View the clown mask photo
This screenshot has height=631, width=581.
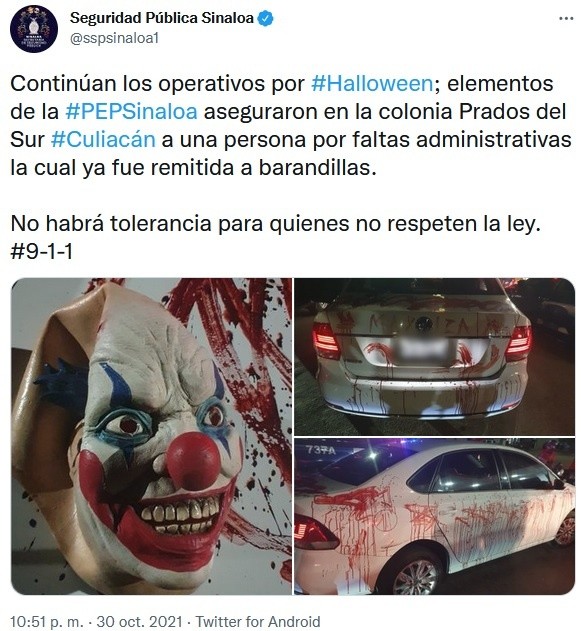151,436
